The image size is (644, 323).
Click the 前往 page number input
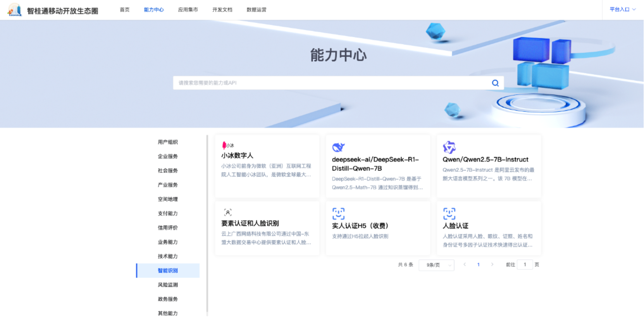pos(525,265)
